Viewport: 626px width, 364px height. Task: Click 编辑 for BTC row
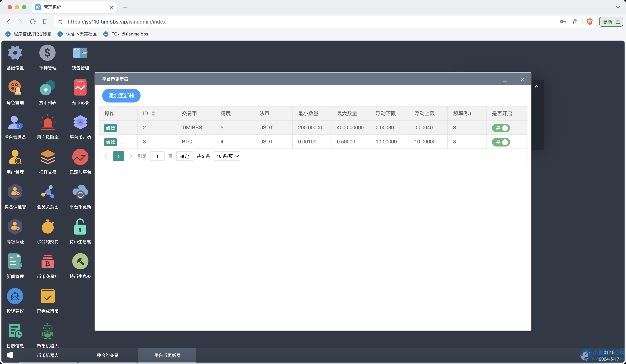(110, 142)
